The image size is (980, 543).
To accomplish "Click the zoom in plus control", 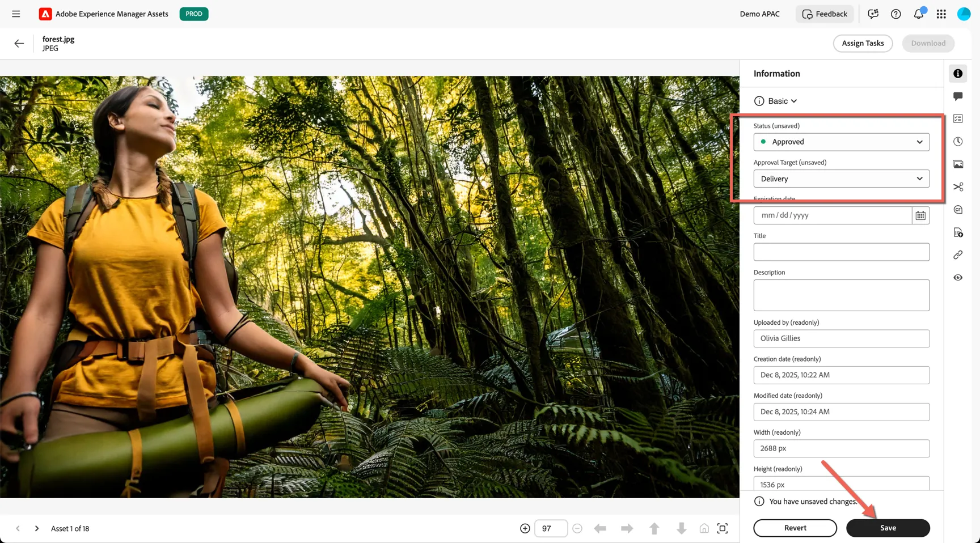I will (x=525, y=528).
